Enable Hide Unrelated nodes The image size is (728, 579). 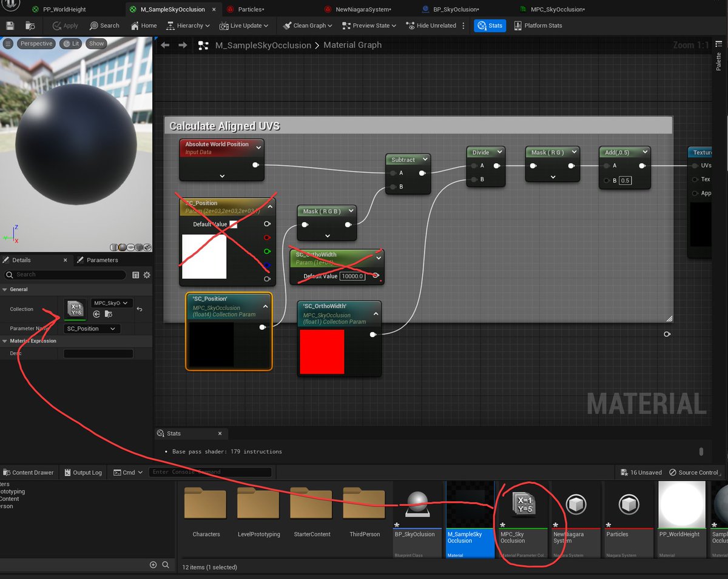(x=431, y=25)
